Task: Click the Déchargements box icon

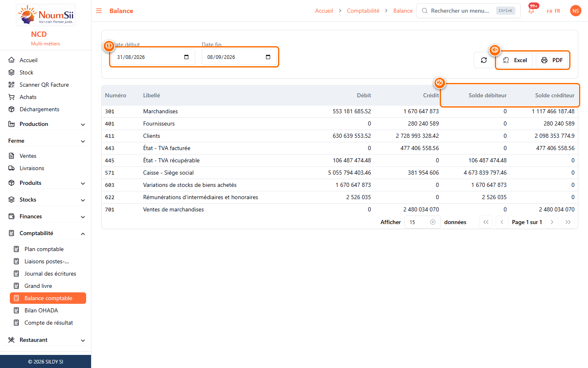Action: (11, 109)
